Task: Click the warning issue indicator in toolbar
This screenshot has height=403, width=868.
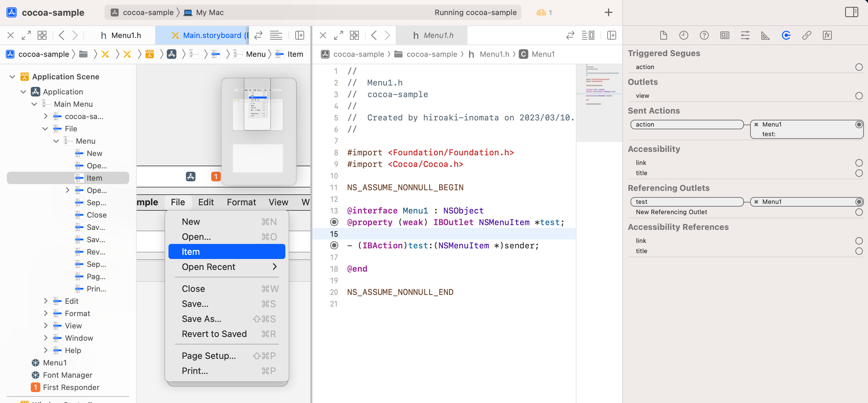Action: coord(544,12)
